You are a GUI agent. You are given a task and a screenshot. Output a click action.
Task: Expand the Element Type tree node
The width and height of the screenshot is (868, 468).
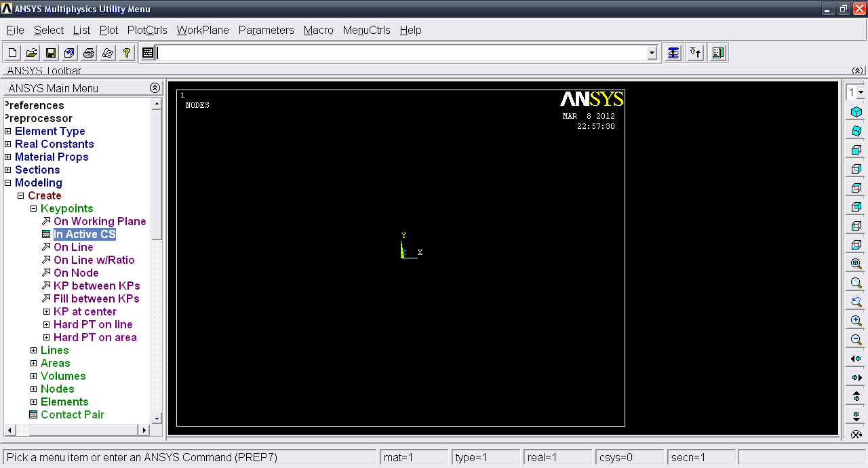tap(8, 132)
